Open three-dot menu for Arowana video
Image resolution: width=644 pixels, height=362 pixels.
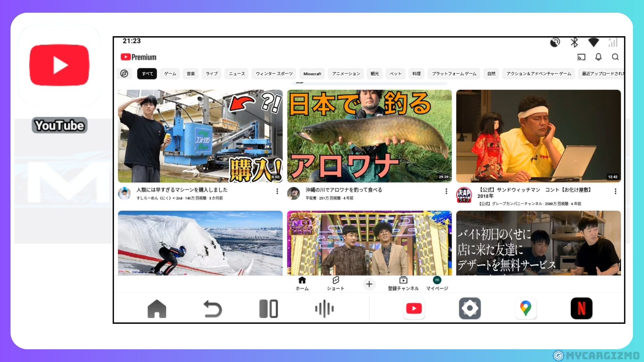(x=446, y=191)
